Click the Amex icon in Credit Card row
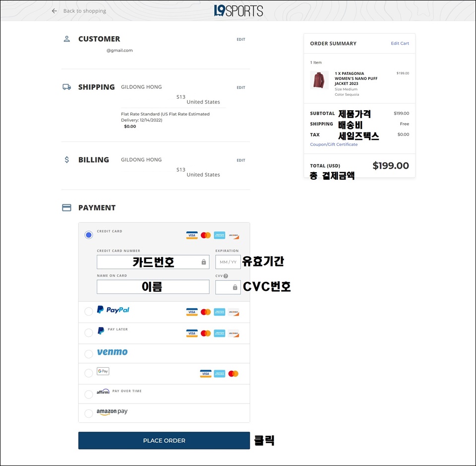This screenshot has height=466, width=476. point(220,235)
